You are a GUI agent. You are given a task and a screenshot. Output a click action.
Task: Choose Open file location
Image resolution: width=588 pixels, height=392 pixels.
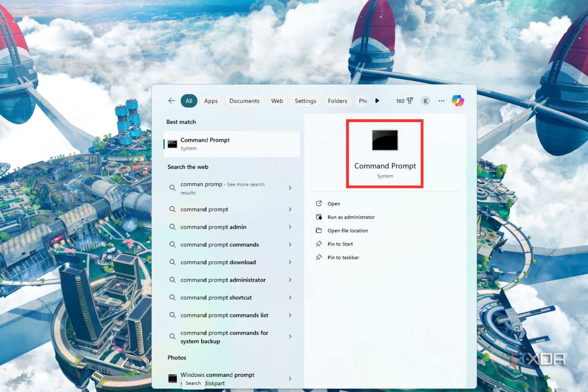tap(347, 231)
